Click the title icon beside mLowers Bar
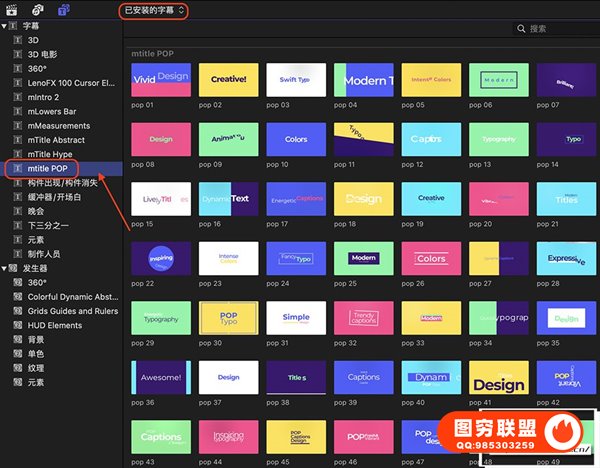This screenshot has width=600, height=468. (x=18, y=112)
